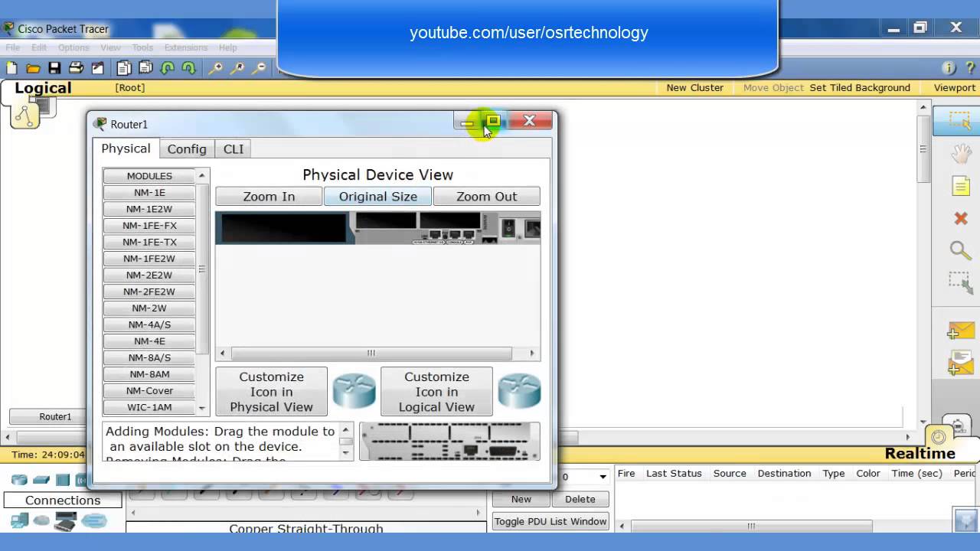
Task: Select the Hubs device category icon
Action: (63, 480)
